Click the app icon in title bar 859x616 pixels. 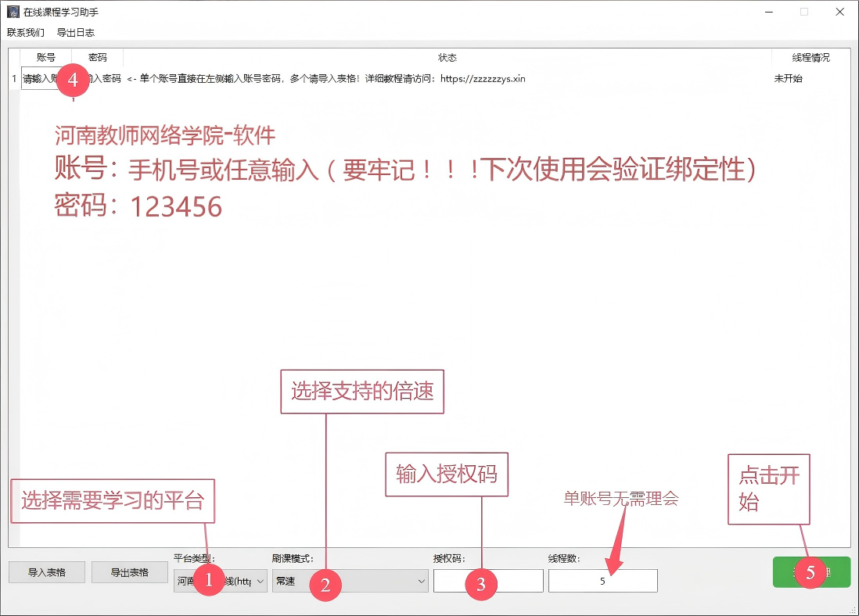point(13,13)
